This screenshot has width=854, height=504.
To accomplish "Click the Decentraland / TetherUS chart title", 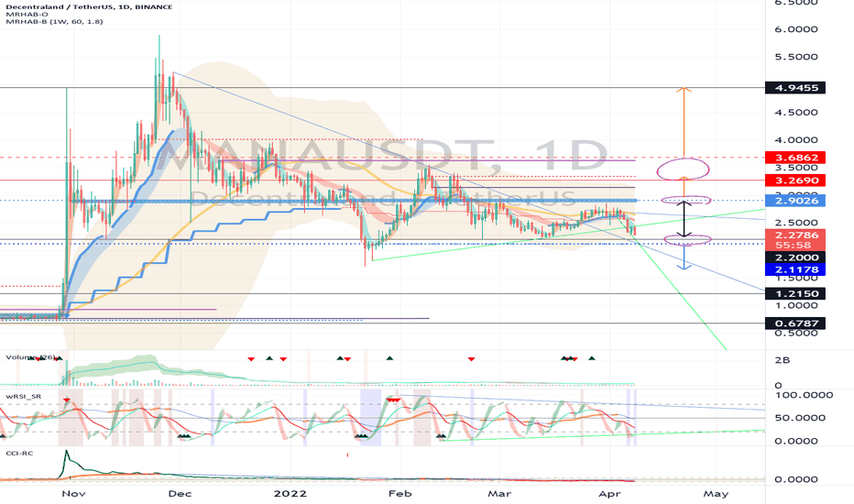I will [x=89, y=7].
